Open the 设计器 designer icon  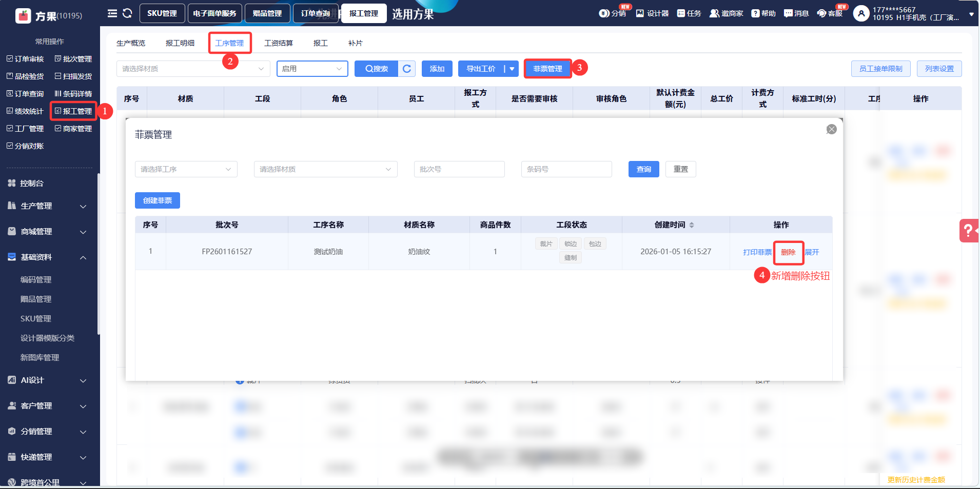[652, 13]
